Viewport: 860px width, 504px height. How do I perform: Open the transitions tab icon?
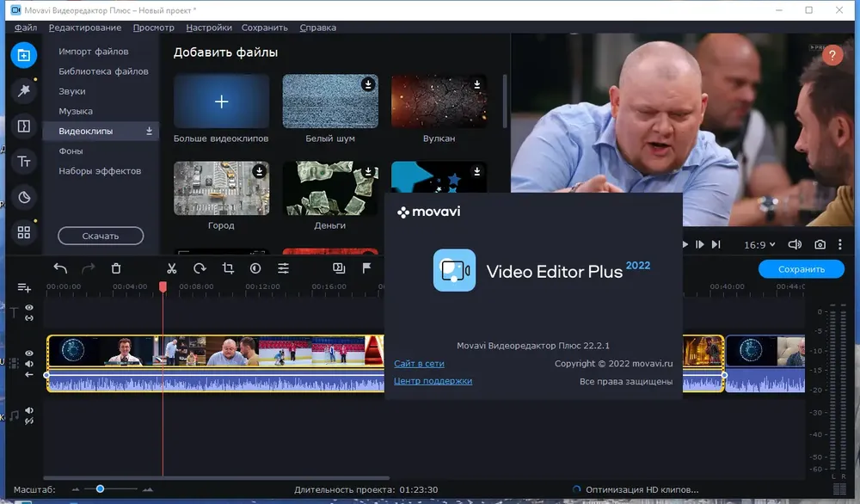23,126
